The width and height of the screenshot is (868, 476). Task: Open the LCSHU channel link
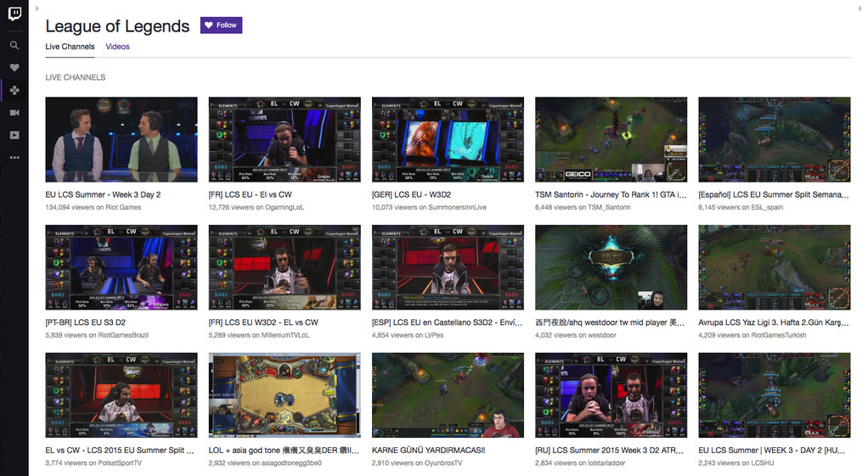(763, 463)
